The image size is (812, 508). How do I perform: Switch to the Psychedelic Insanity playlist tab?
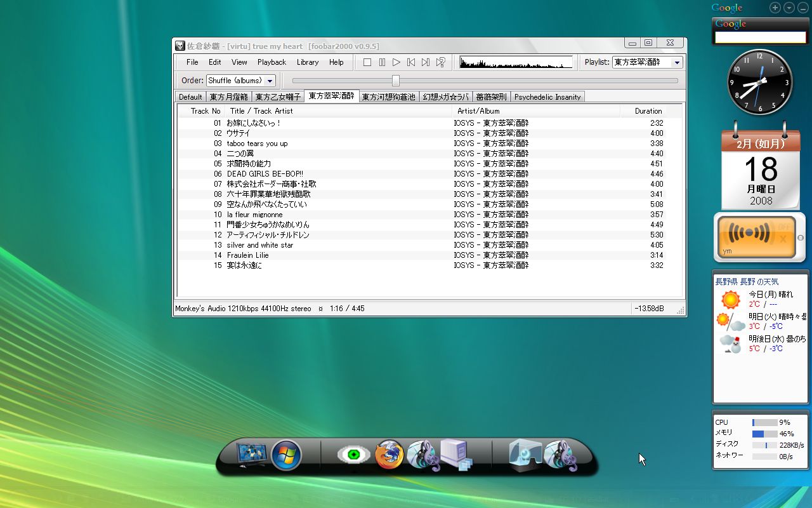(547, 97)
